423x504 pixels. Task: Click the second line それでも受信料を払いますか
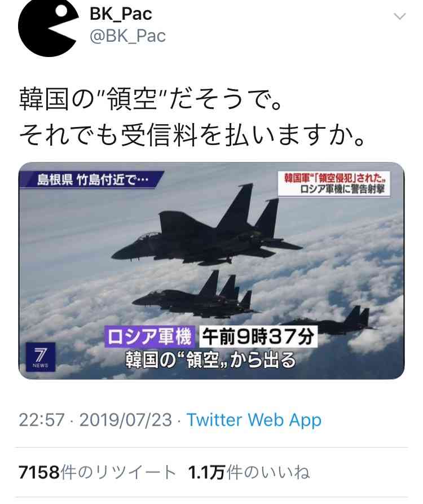(192, 135)
